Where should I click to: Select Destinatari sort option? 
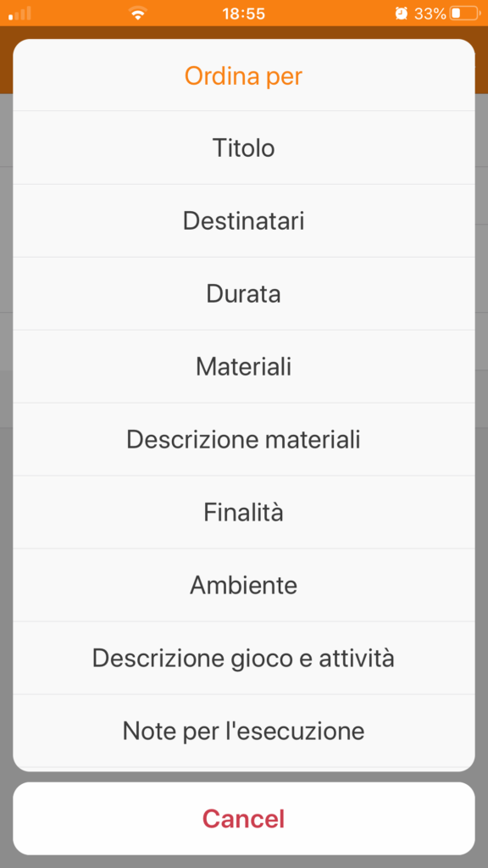[243, 221]
